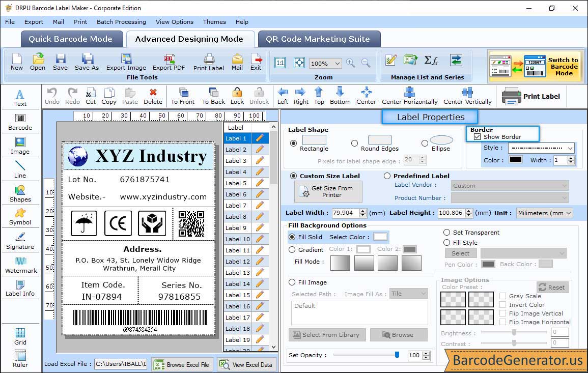The image size is (588, 373).
Task: Open the sigma formula series tool
Action: [x=431, y=60]
